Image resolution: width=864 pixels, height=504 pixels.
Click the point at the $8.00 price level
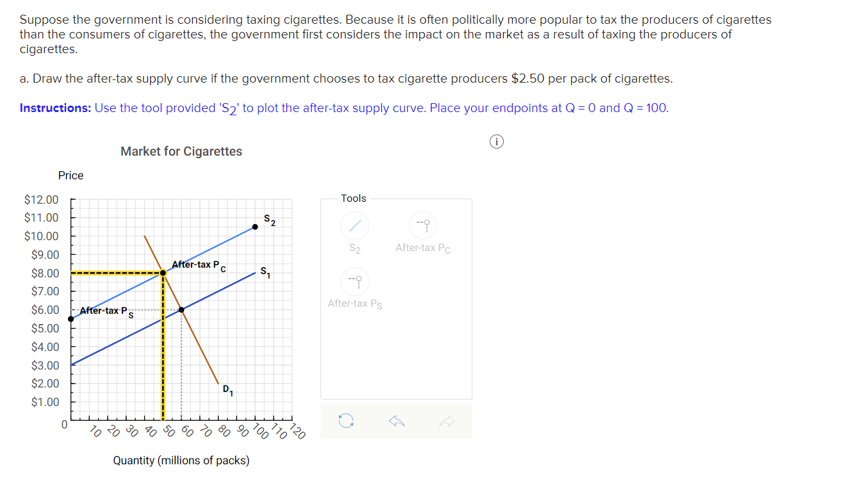163,273
